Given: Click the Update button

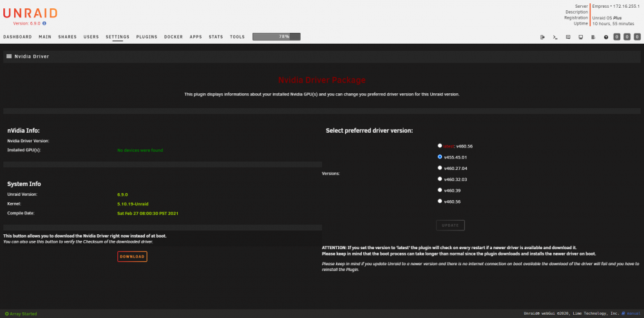Looking at the screenshot, I should 450,225.
